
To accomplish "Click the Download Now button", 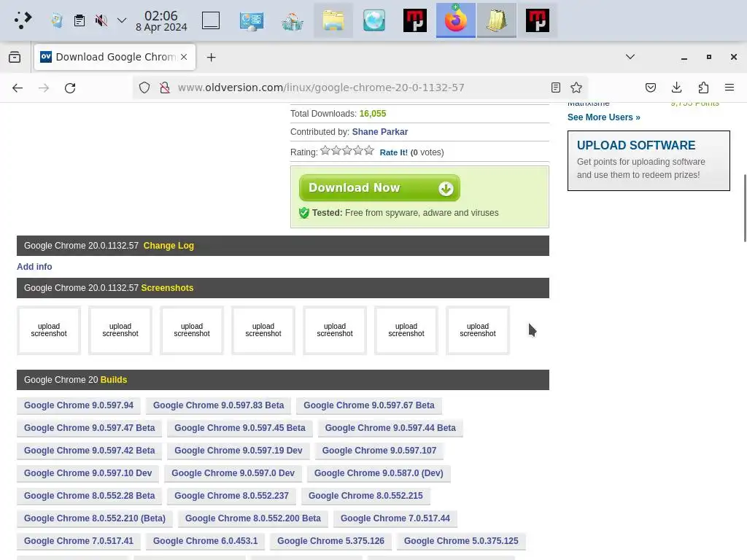I will coord(379,188).
